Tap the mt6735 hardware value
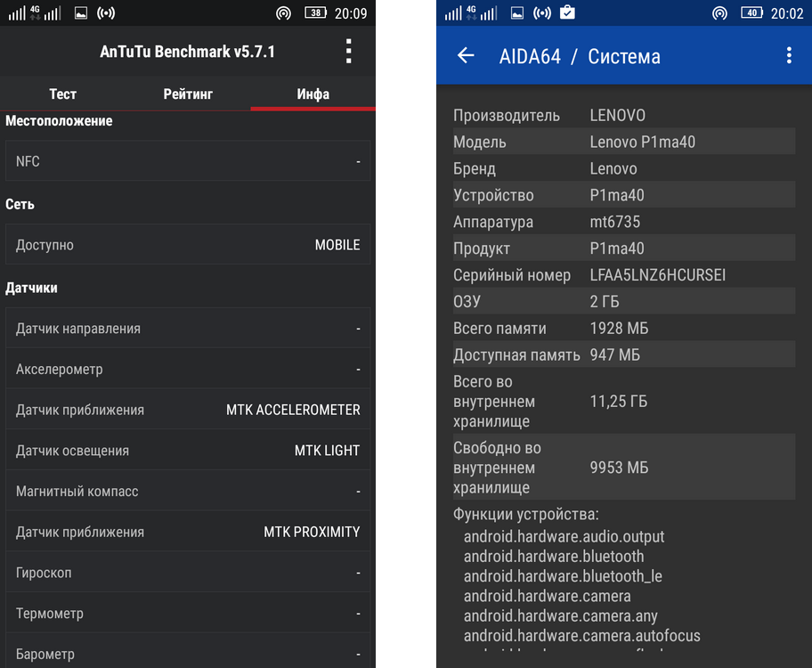Viewport: 812px width, 668px height. (x=614, y=222)
